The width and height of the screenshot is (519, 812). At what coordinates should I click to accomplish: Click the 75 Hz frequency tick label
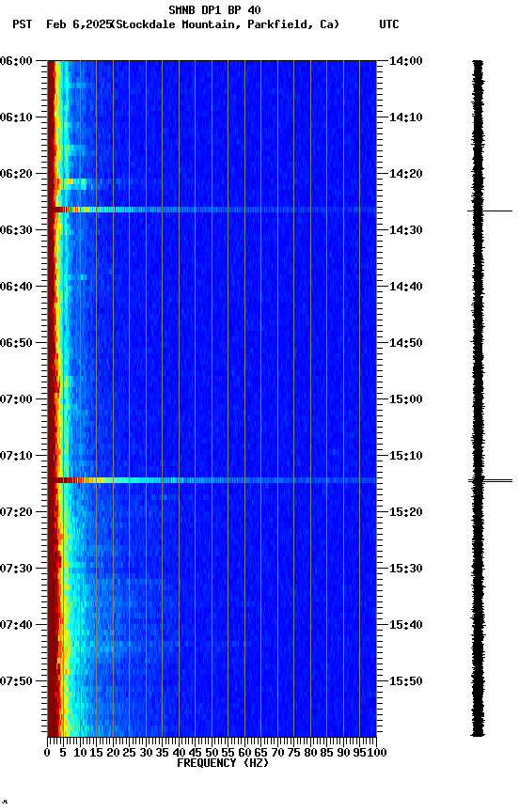coord(293,753)
